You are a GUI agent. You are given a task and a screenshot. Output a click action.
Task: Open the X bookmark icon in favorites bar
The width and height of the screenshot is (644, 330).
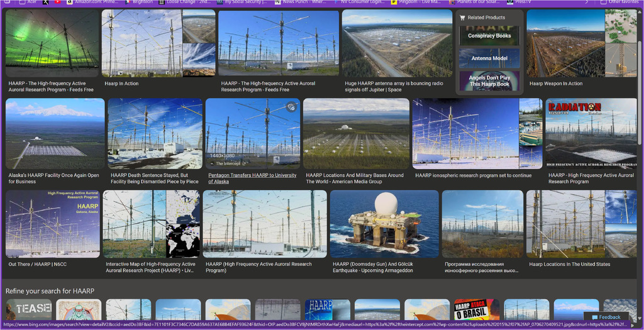coord(45,2)
